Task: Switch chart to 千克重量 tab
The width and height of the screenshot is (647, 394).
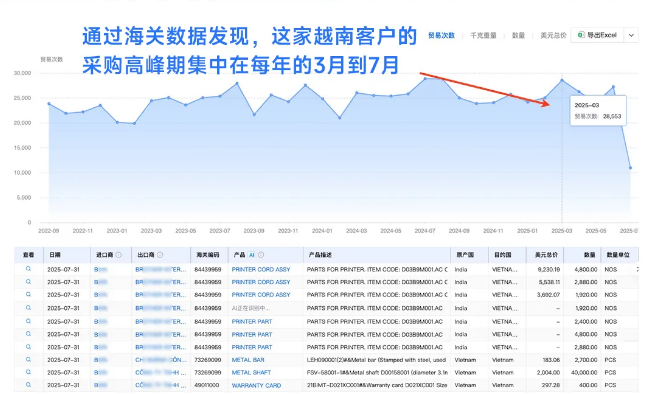Action: point(483,35)
